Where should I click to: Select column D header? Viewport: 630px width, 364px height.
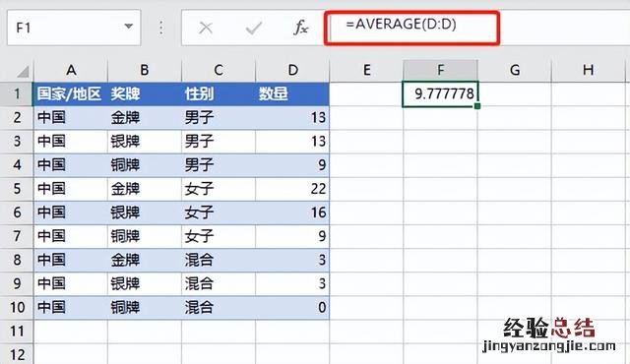(292, 71)
